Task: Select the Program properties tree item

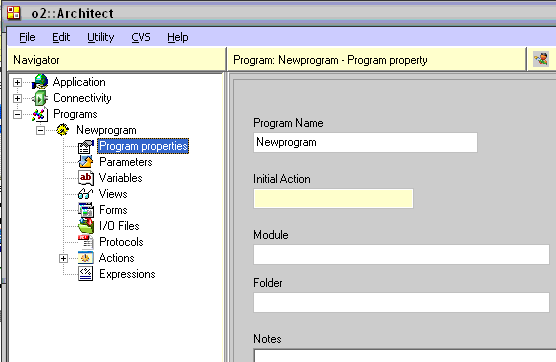Action: click(x=143, y=146)
